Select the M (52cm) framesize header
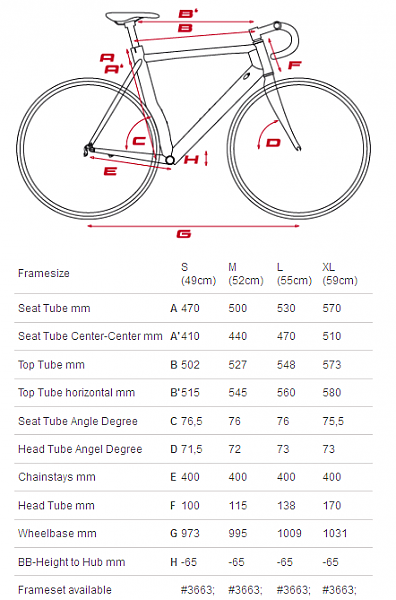The width and height of the screenshot is (396, 600). [x=246, y=274]
